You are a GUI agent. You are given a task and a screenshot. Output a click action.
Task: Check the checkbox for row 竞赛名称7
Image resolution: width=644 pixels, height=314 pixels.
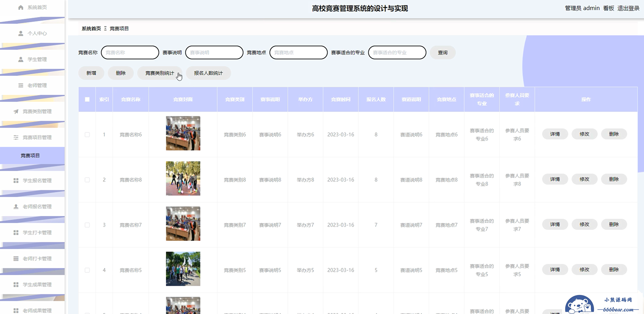(x=87, y=225)
